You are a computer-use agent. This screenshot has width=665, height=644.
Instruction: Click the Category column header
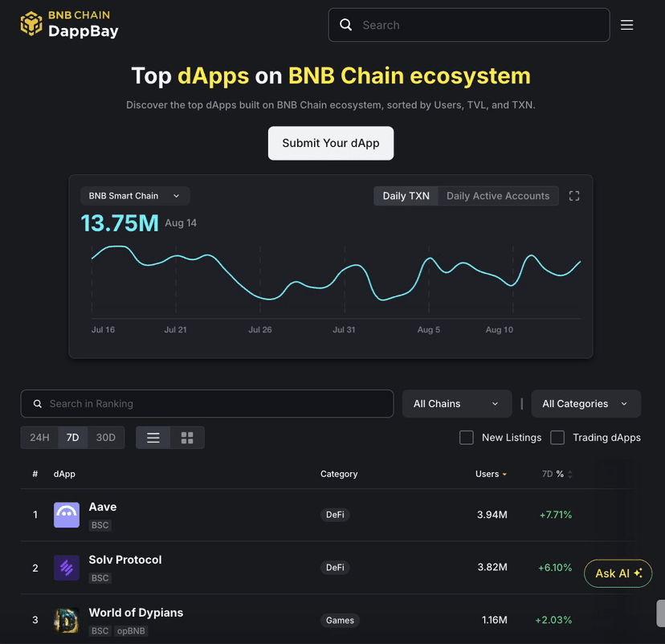pos(339,474)
